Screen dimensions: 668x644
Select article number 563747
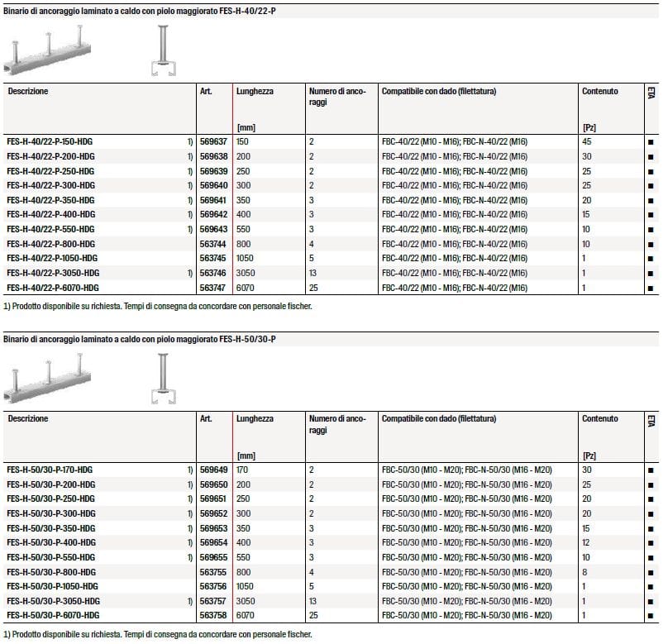click(212, 288)
